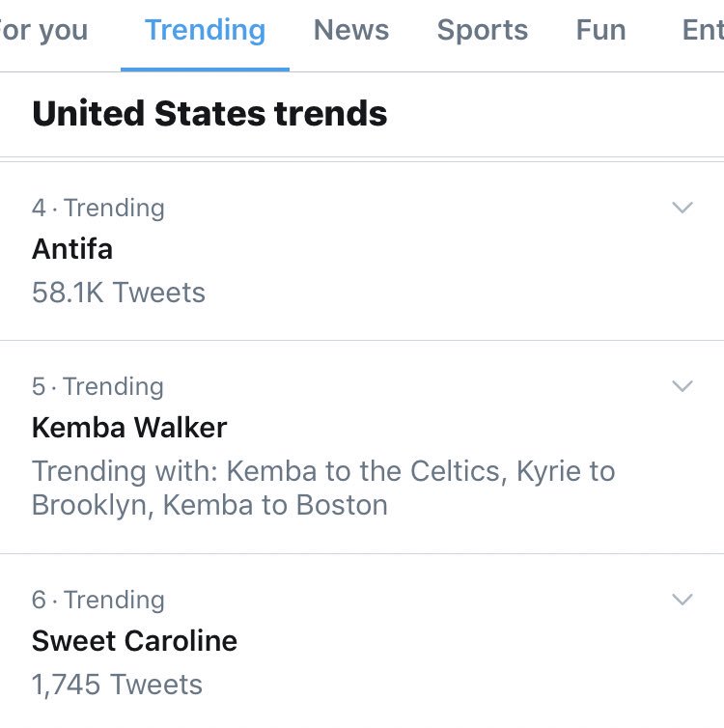Open the Antifa trend
724x728 pixels.
tap(72, 249)
